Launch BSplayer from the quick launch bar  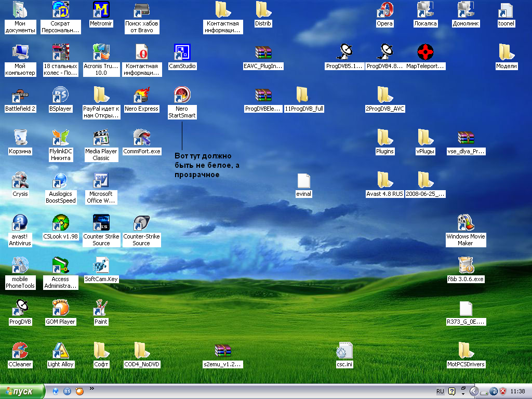point(67,391)
